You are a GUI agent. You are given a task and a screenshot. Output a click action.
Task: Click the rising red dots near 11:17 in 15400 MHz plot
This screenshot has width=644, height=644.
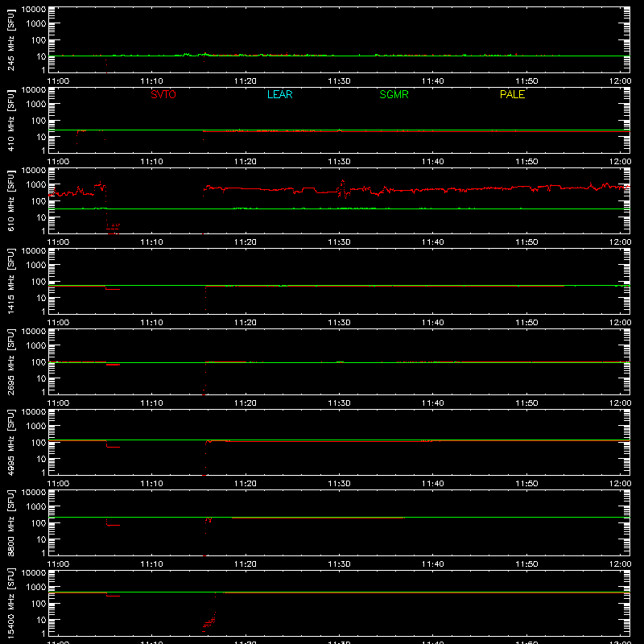(x=209, y=621)
